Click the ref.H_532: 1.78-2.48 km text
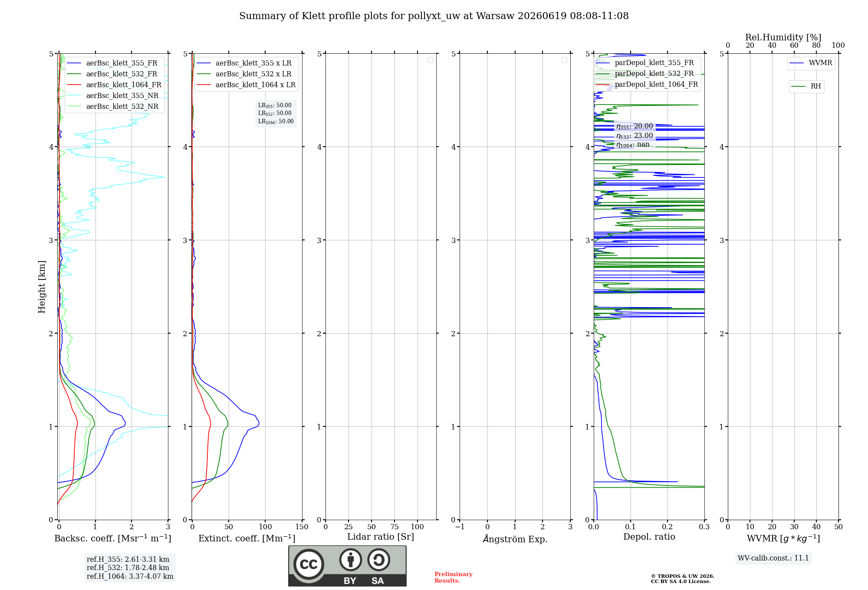 [x=128, y=568]
